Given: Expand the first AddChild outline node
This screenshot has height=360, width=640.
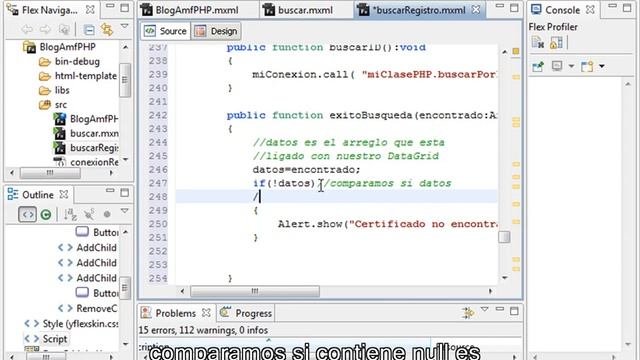Looking at the screenshot, I should pyautogui.click(x=65, y=248).
